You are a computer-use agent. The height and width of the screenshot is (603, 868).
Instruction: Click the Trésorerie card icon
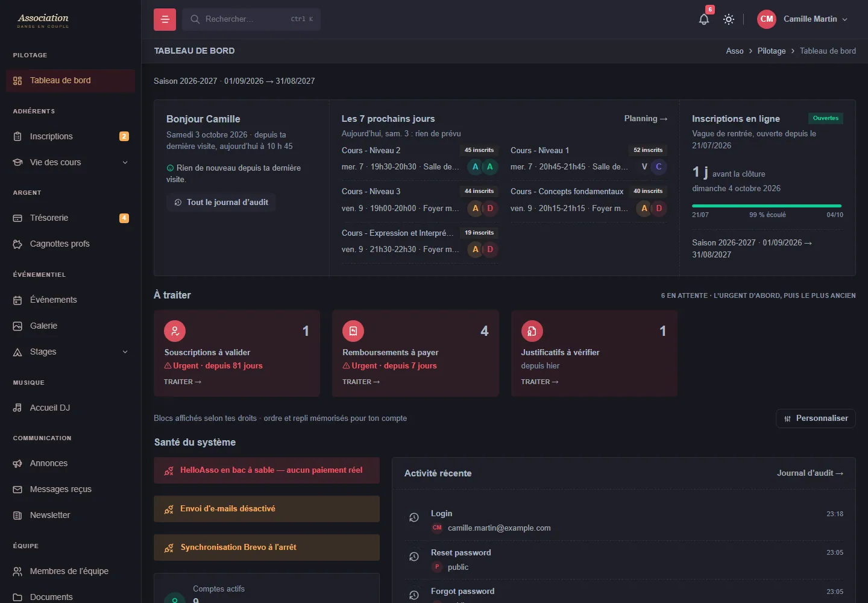pos(17,218)
